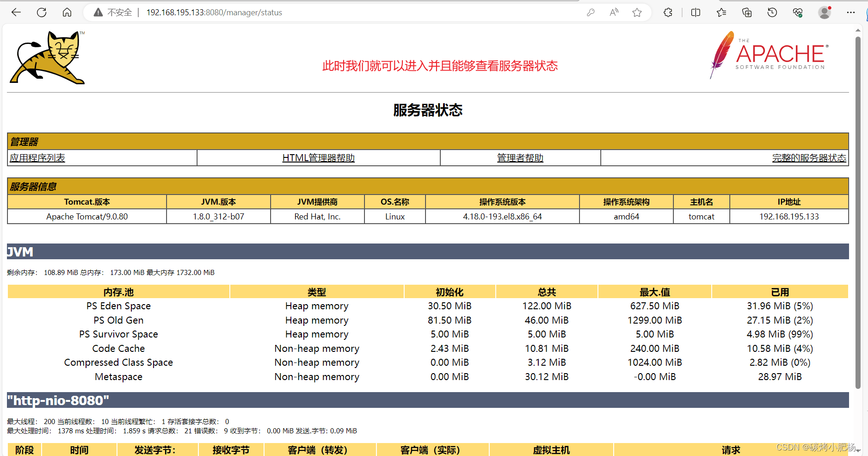Screen dimensions: 868x456
Task: Click the 4.98 MiB (99%) used value
Action: tap(780, 334)
